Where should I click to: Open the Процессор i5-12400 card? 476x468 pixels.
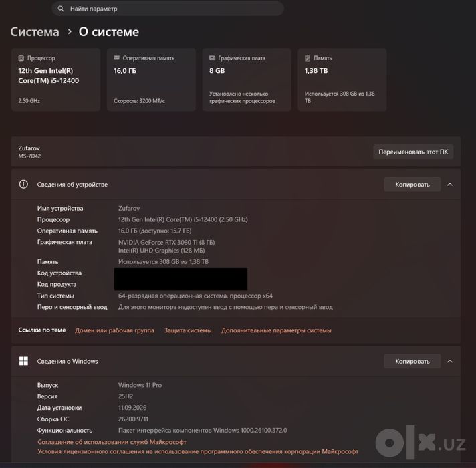point(56,80)
